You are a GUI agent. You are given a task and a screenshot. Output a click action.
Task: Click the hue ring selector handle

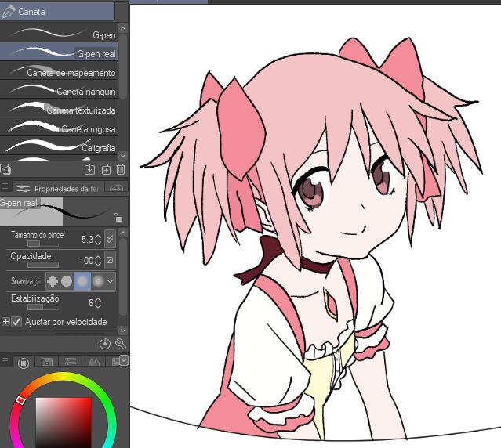(x=20, y=399)
